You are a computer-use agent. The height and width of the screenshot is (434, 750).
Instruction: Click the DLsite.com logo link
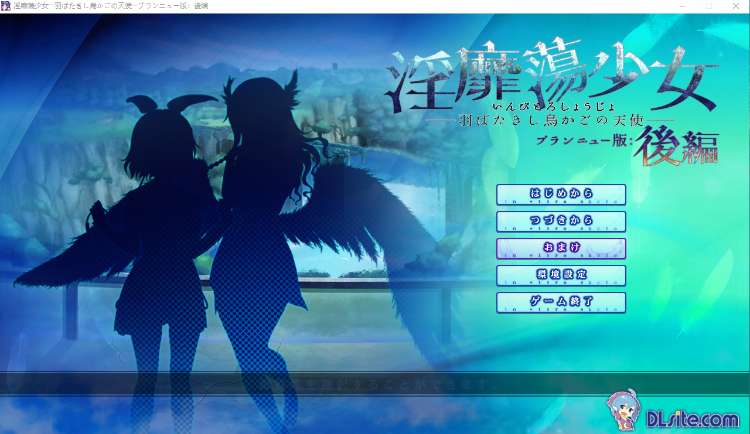pyautogui.click(x=692, y=419)
